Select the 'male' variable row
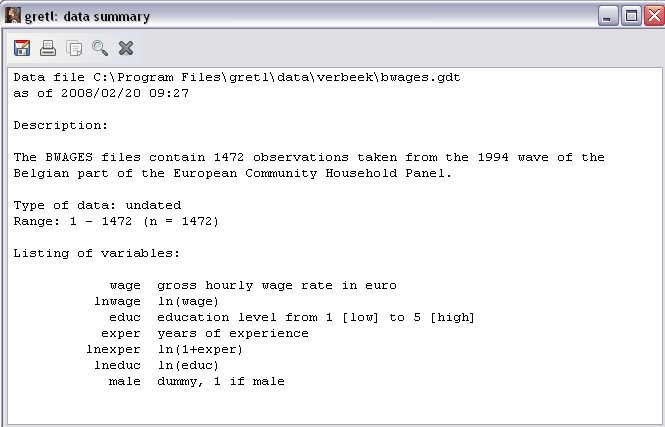This screenshot has width=665, height=427. point(197,382)
